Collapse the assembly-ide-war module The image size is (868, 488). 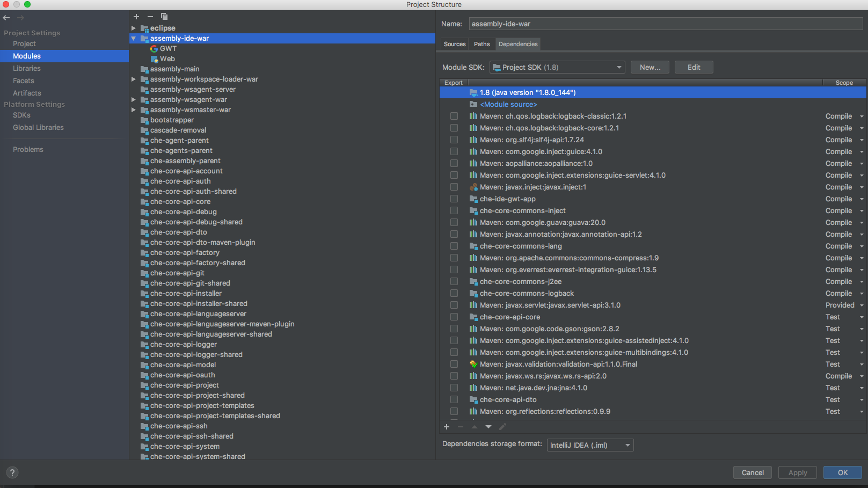(134, 39)
